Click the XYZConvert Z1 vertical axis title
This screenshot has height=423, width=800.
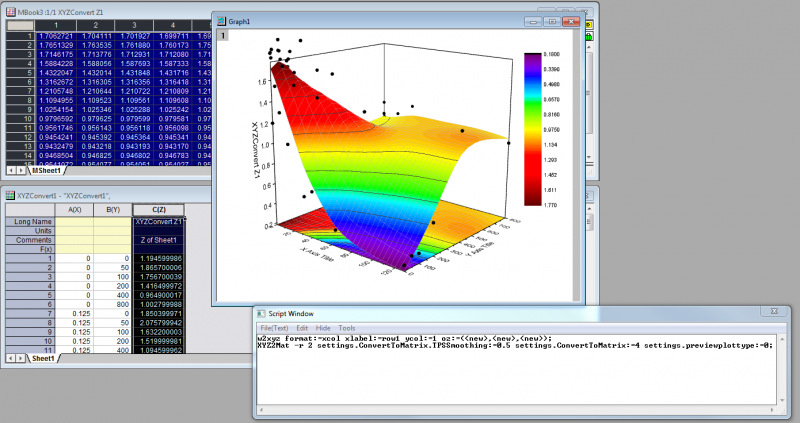256,150
